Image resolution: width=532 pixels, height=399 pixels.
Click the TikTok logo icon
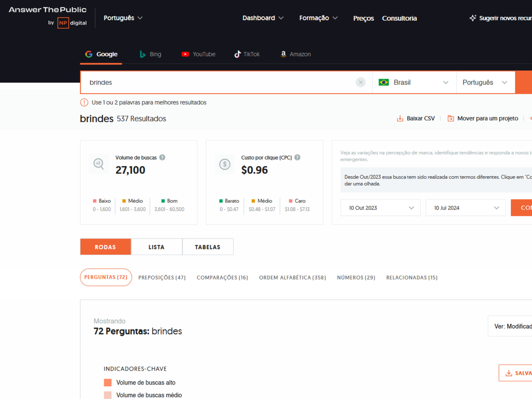(237, 54)
